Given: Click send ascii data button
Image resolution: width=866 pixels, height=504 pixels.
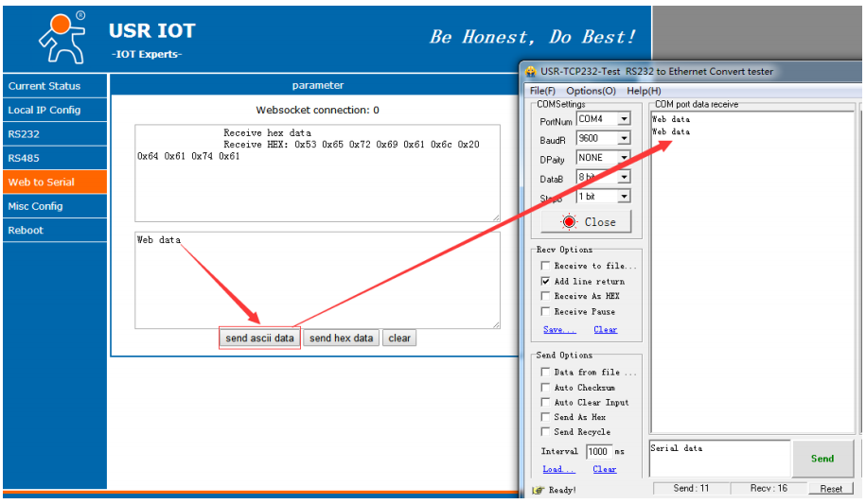Looking at the screenshot, I should click(x=259, y=338).
